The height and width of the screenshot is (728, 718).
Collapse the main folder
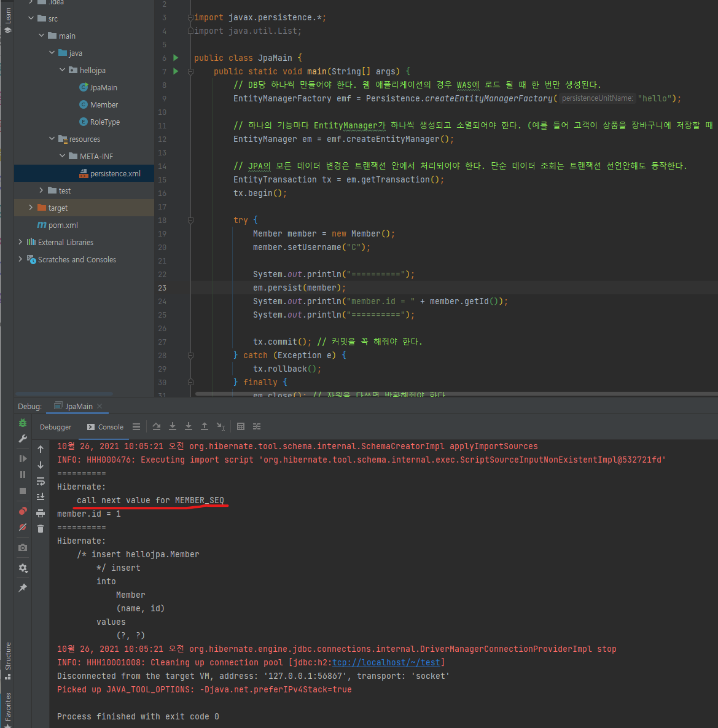(x=42, y=35)
